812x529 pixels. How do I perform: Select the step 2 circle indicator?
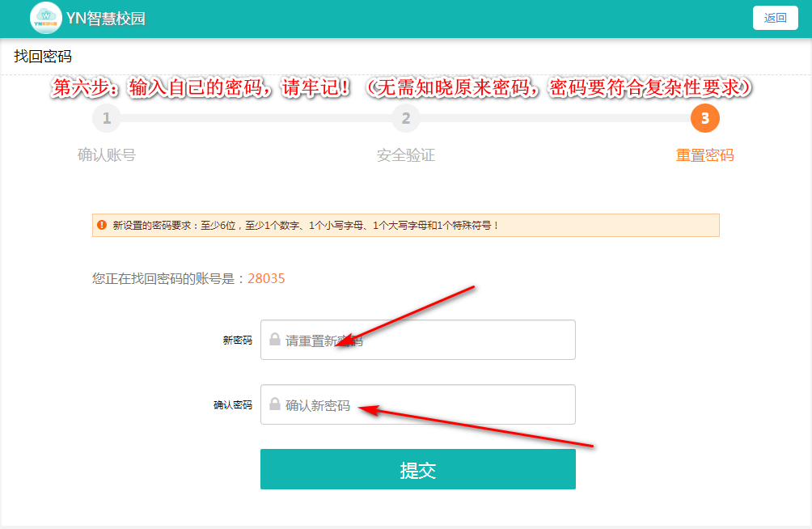coord(405,119)
